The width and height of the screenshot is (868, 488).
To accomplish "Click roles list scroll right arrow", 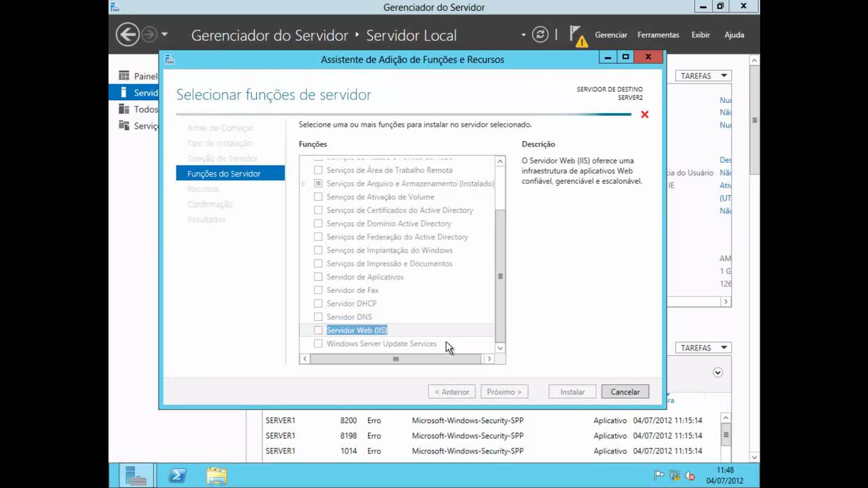I will point(488,359).
